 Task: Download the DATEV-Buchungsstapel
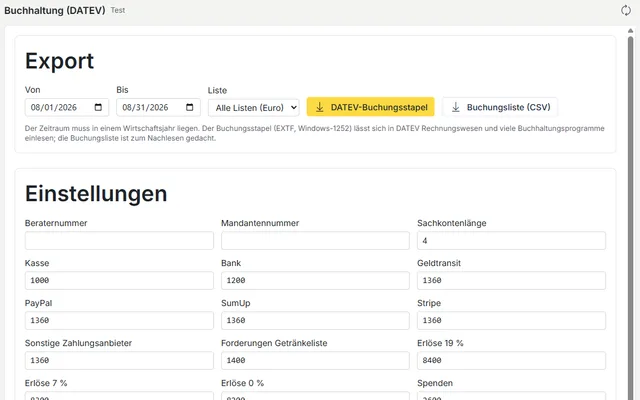tap(371, 107)
